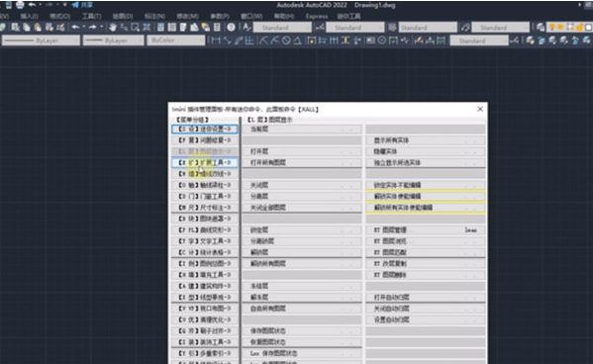Viewport: 593px width, 364px height.
Task: Expand the first ByLayer linetype dropdown
Action: click(41, 41)
